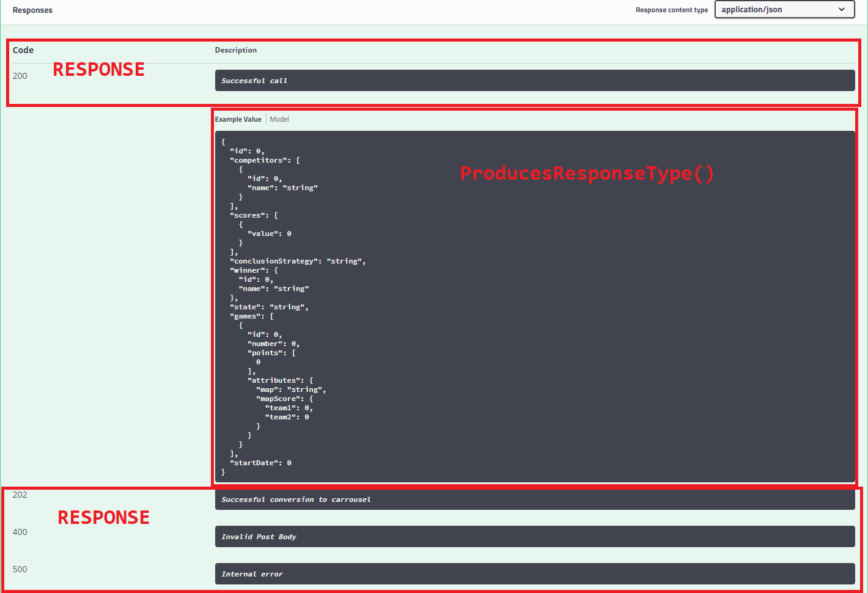
Task: Click the 400 response code label
Action: pos(19,532)
